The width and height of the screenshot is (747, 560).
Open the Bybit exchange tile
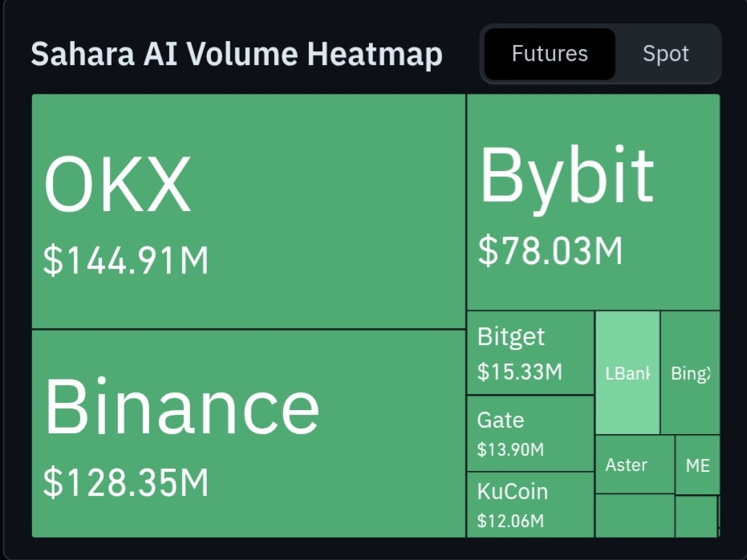[592, 202]
